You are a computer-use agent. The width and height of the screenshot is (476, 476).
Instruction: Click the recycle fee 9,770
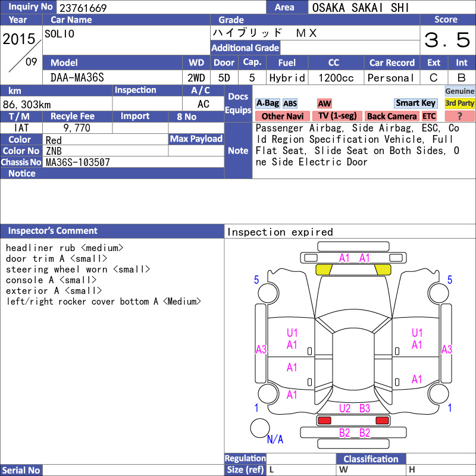[77, 128]
